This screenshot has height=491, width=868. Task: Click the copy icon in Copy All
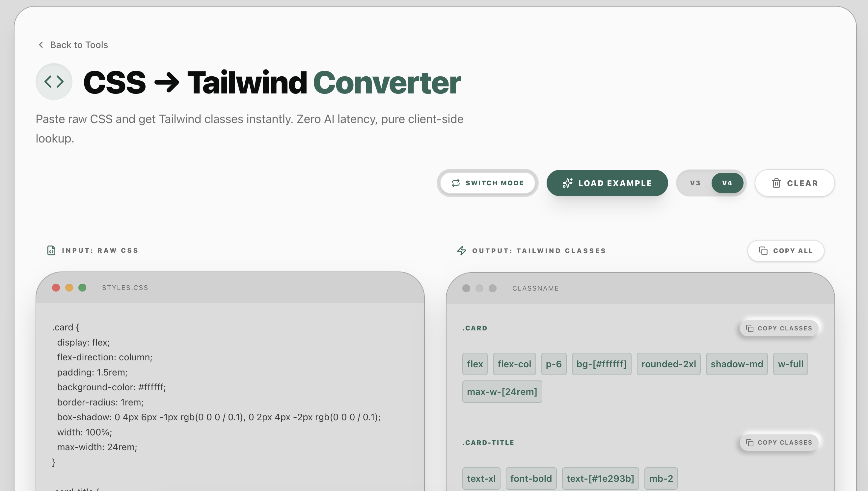point(763,251)
